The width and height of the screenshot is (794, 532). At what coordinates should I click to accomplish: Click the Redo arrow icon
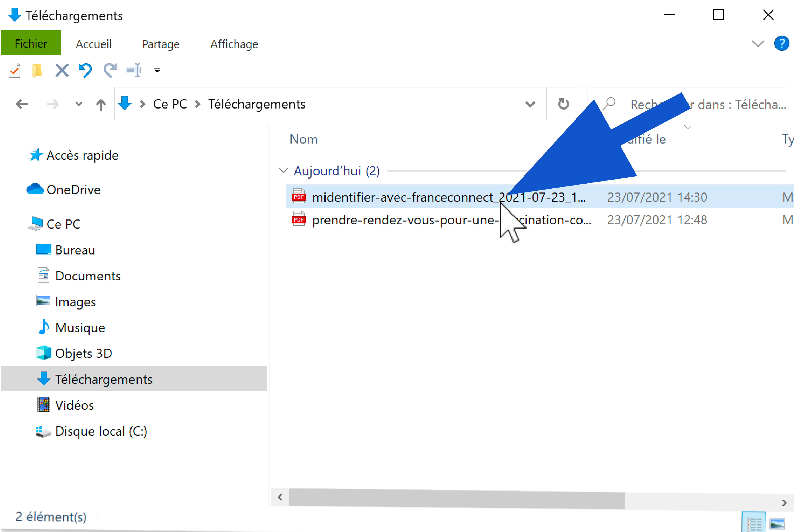tap(110, 71)
